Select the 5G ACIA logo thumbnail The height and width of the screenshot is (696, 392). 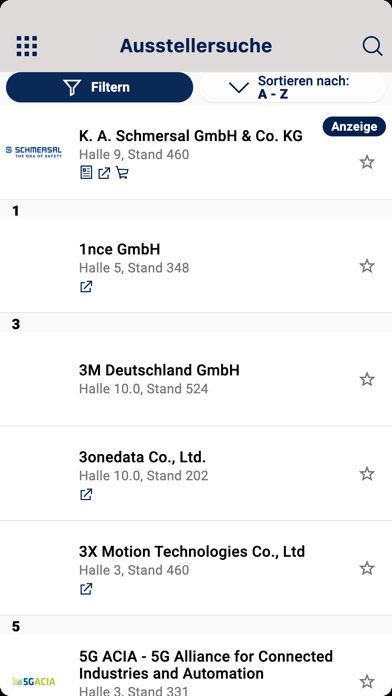pyautogui.click(x=34, y=681)
